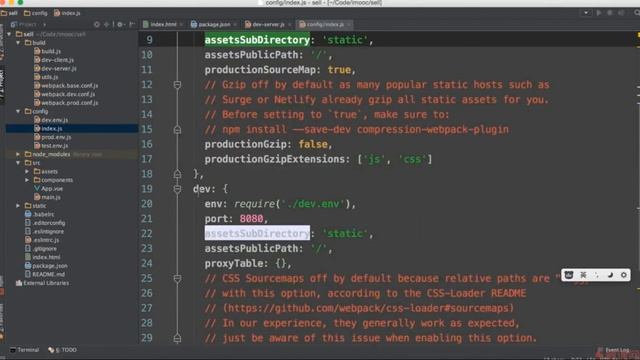Image resolution: width=640 pixels, height=360 pixels.
Task: Select App.vue file in src
Action: pos(48,189)
